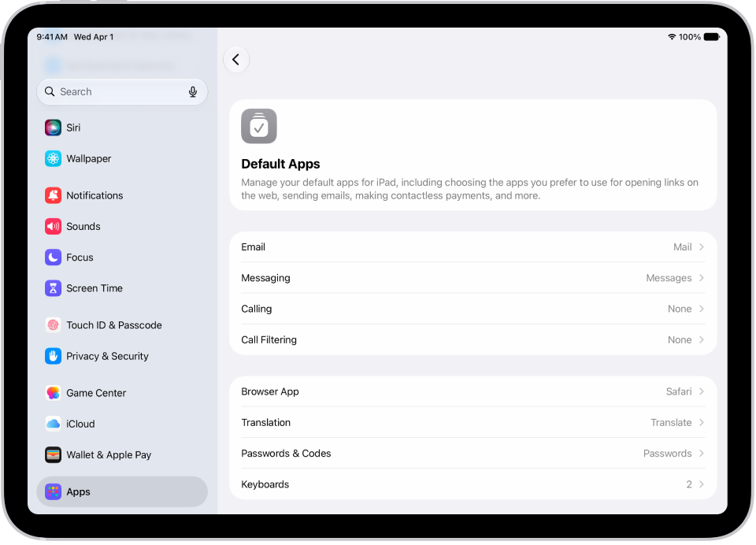Image resolution: width=756 pixels, height=545 pixels.
Task: Open the Browser App setting
Action: coord(473,391)
